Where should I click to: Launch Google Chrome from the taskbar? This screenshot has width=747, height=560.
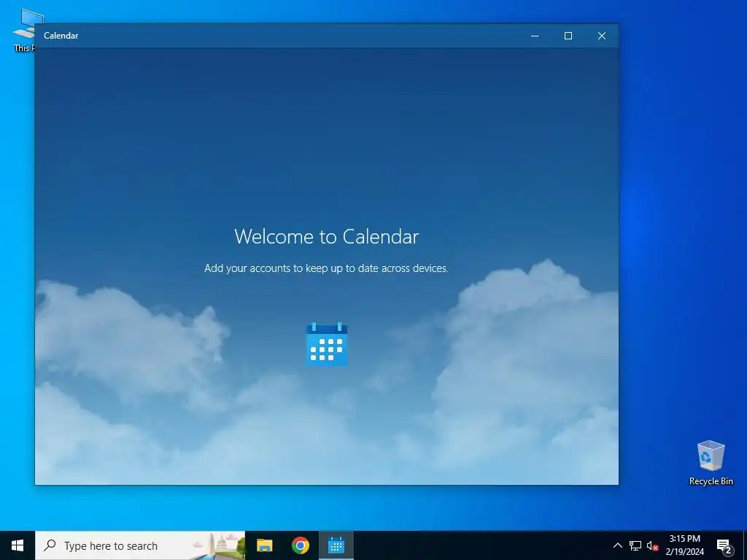tap(300, 545)
